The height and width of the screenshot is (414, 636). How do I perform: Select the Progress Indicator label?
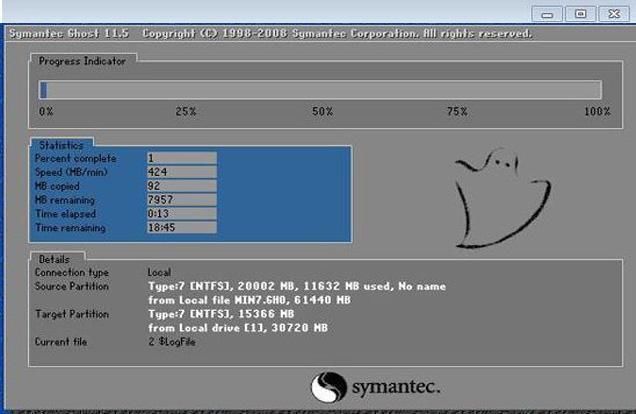82,61
